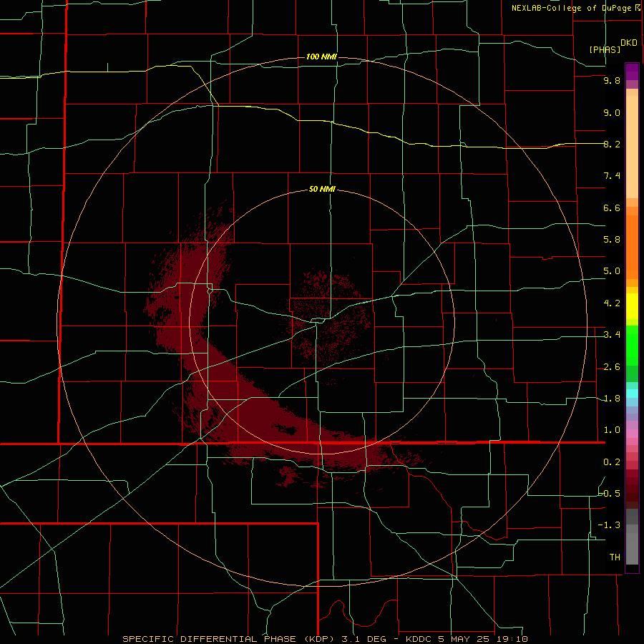Select the 4.2 scale label
644x644 pixels.
(x=612, y=303)
